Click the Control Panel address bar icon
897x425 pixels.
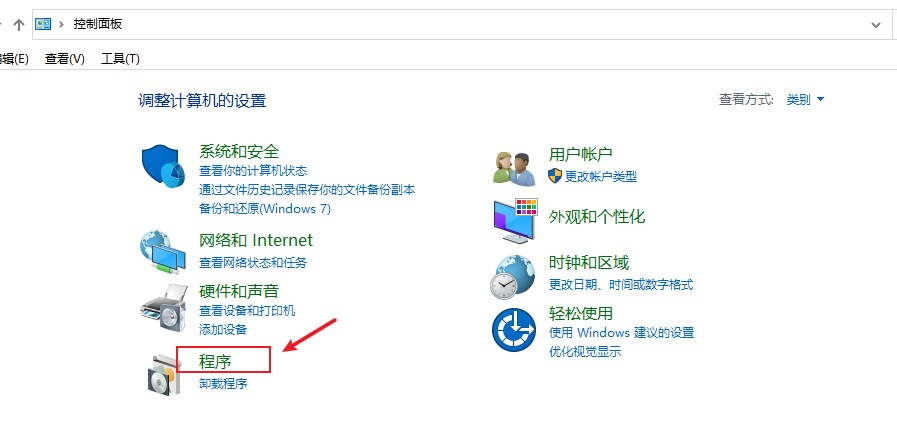coord(43,24)
